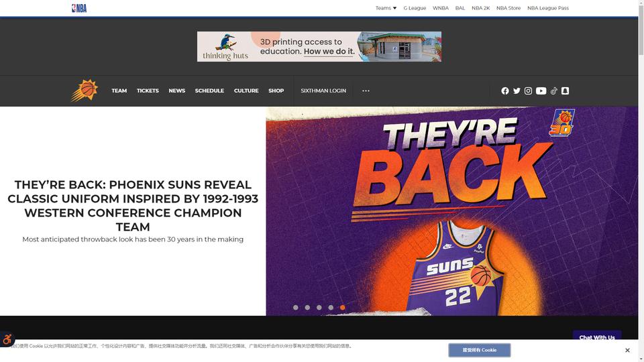Accept all cookies button
Viewport: 644px width, 362px height.
(479, 350)
